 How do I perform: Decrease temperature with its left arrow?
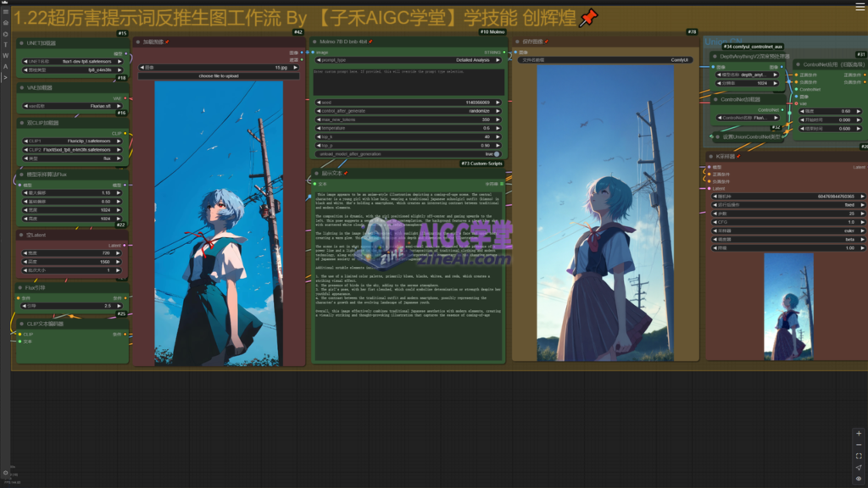click(x=319, y=129)
